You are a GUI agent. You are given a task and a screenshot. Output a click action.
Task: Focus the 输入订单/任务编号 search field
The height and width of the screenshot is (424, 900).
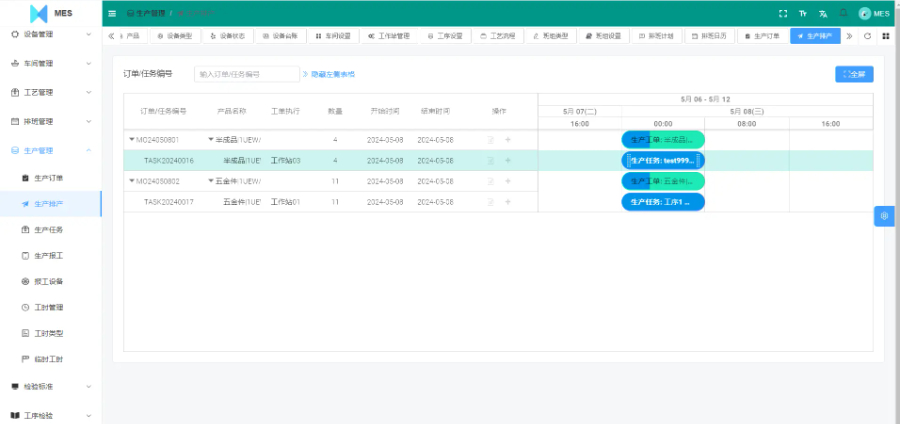point(247,74)
